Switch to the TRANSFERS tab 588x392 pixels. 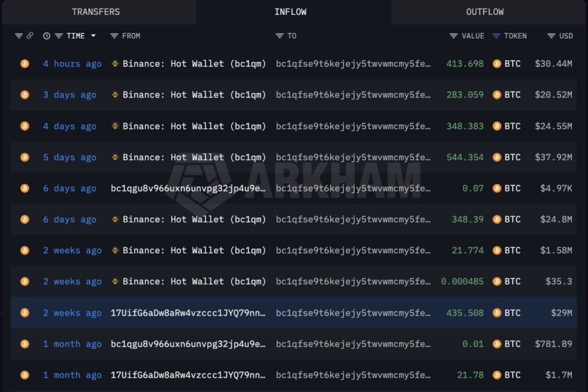(96, 12)
